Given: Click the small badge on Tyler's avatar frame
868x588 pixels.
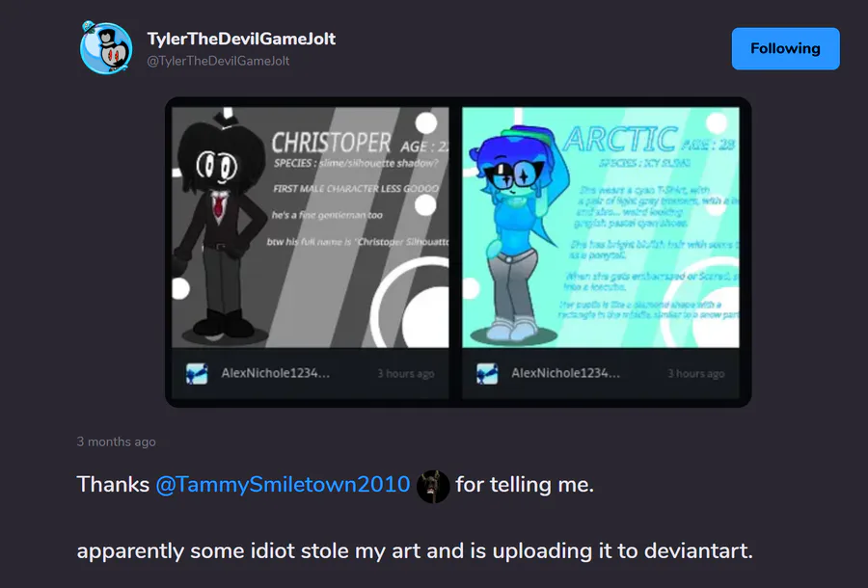Looking at the screenshot, I should 89,27.
